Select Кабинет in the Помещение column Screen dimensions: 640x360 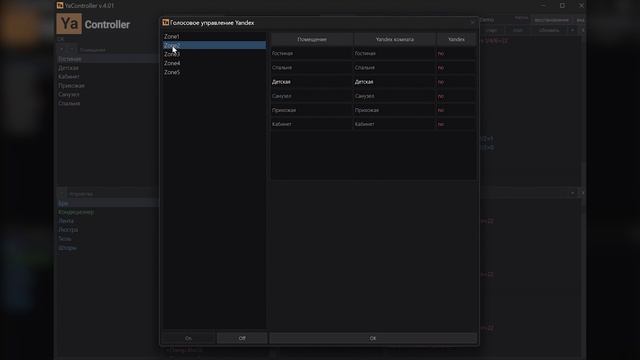tap(312, 124)
